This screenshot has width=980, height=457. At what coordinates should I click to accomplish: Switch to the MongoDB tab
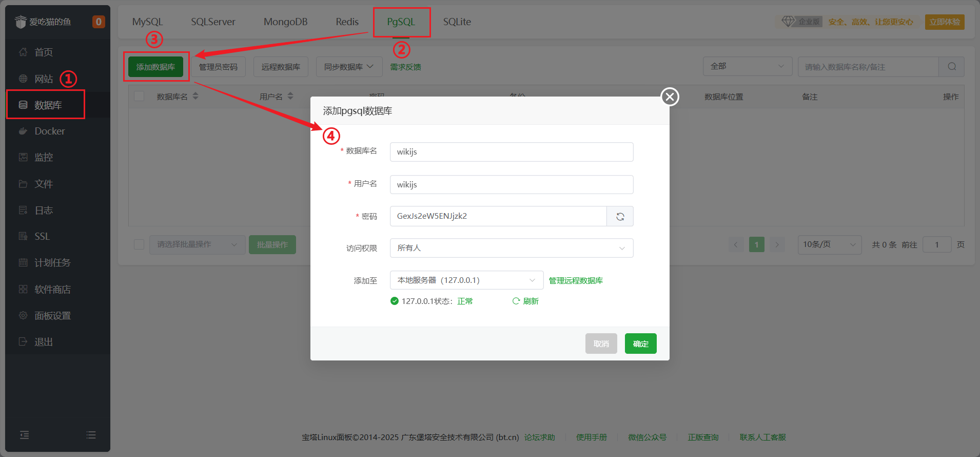point(285,22)
